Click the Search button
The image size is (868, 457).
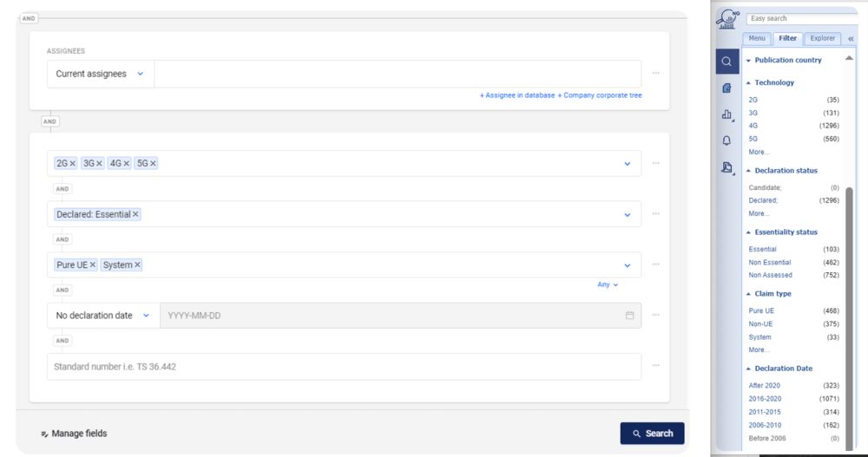(x=652, y=434)
